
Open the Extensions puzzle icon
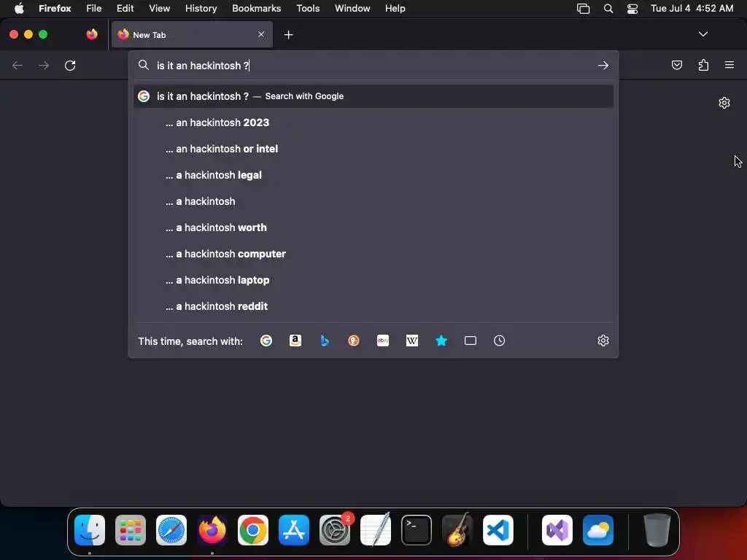click(x=703, y=65)
